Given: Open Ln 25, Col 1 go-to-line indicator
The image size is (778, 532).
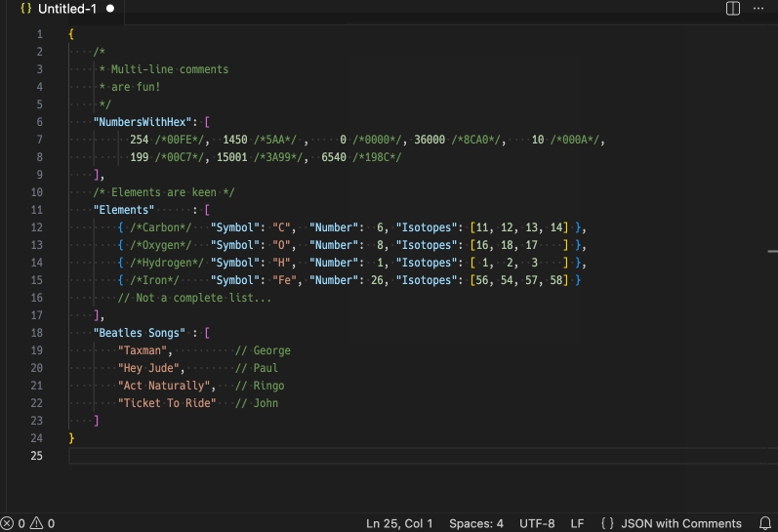Looking at the screenshot, I should (x=399, y=523).
